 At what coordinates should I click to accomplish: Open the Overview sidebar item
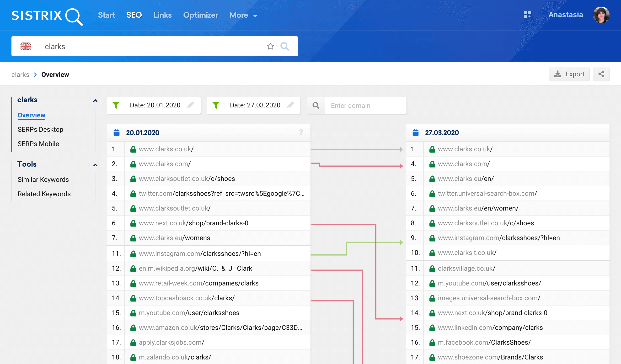pos(32,115)
